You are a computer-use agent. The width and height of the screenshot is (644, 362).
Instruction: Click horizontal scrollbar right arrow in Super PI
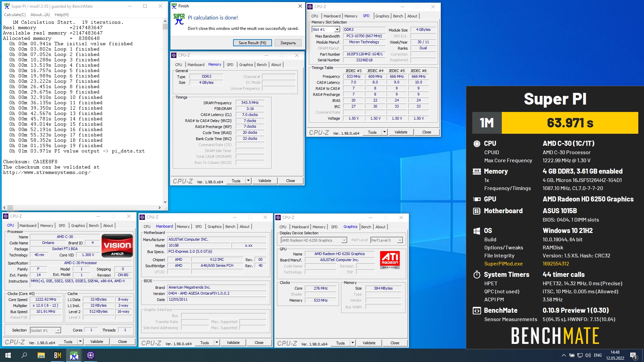[x=160, y=207]
